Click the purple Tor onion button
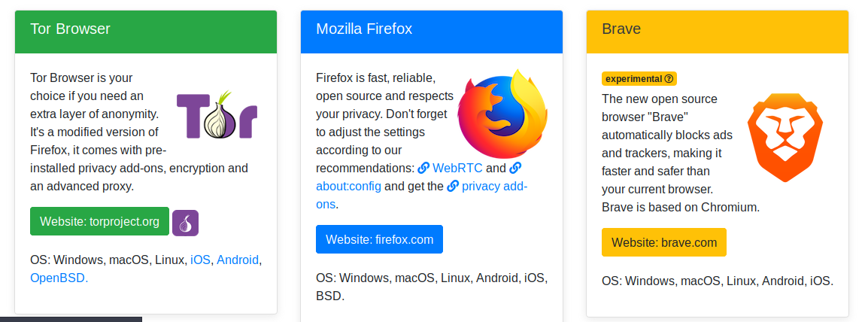 tap(185, 222)
